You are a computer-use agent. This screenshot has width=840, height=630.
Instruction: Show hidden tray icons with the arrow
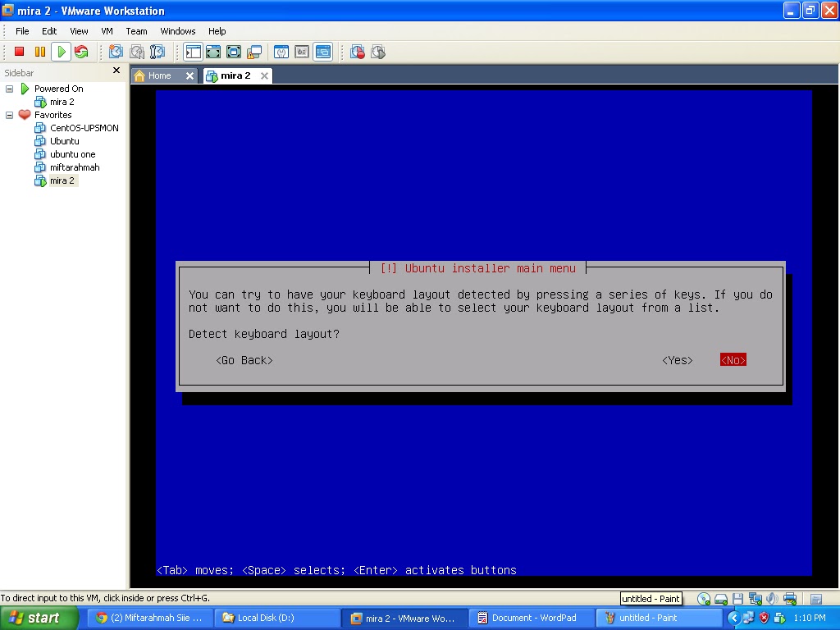coord(734,618)
